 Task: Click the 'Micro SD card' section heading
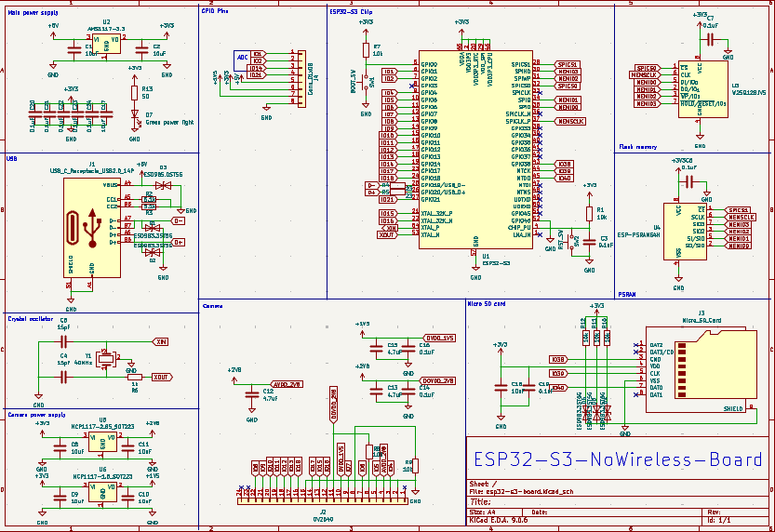[487, 304]
